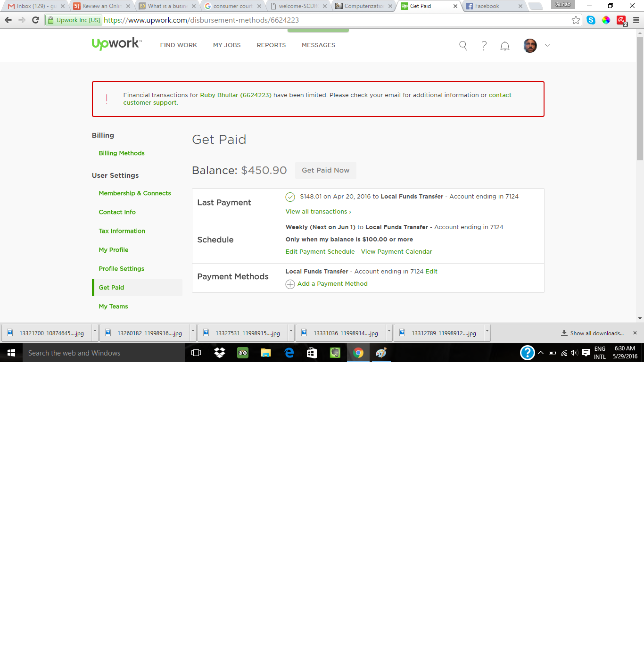Open search with the magnifier icon
The width and height of the screenshot is (644, 646).
pyautogui.click(x=462, y=45)
